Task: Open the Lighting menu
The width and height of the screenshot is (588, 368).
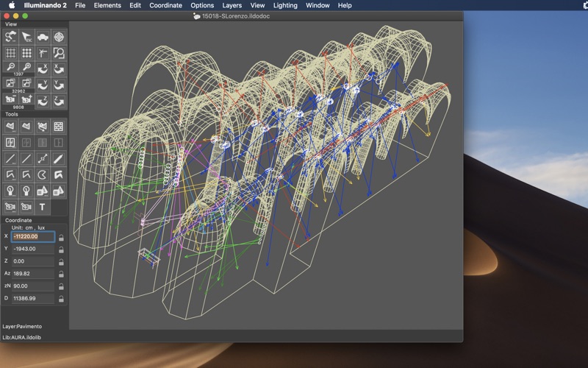Action: 285,5
